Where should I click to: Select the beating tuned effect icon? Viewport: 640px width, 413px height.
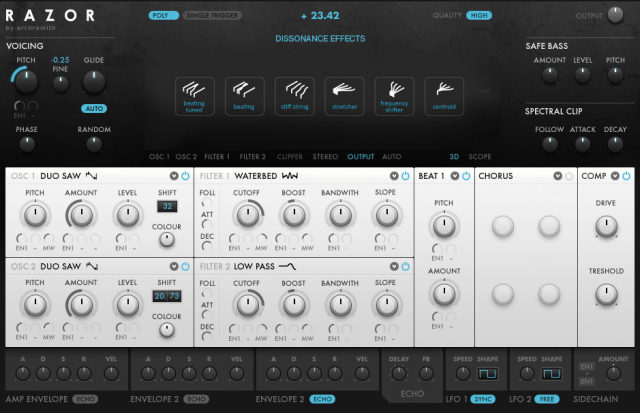click(194, 95)
